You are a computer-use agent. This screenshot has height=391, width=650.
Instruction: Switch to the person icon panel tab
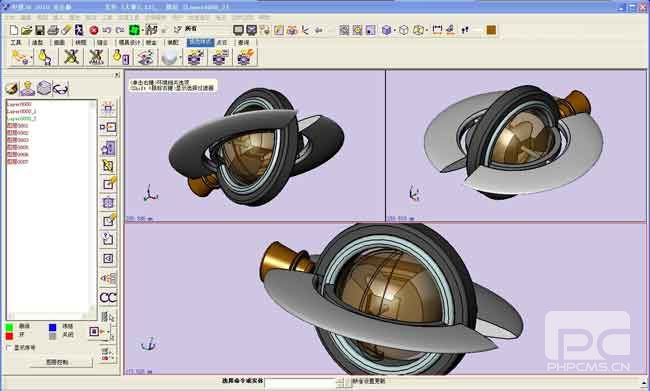(28, 88)
